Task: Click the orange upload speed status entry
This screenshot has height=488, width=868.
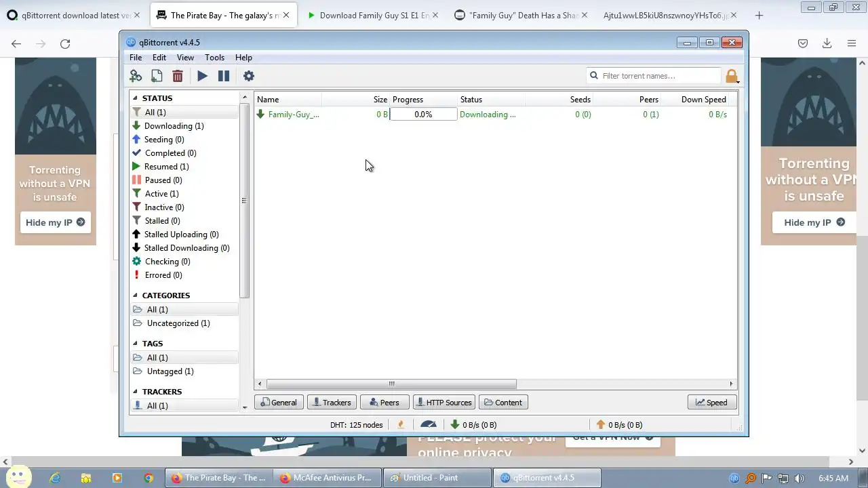Action: coord(619,424)
